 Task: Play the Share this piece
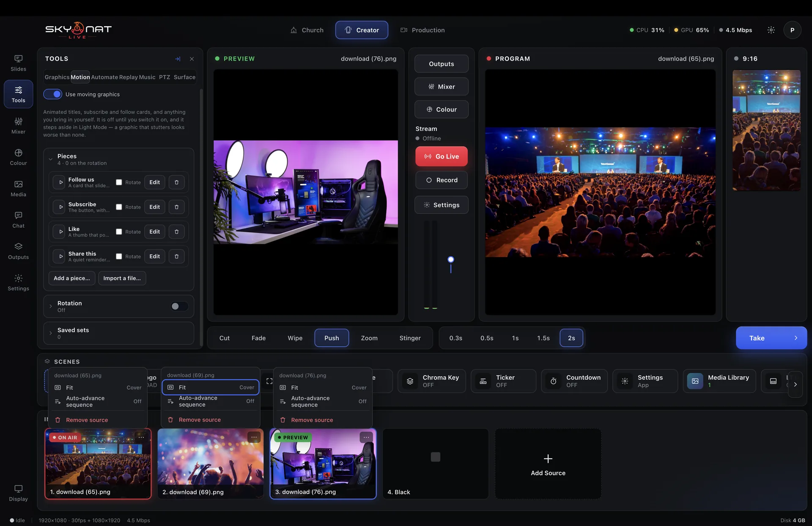click(60, 256)
